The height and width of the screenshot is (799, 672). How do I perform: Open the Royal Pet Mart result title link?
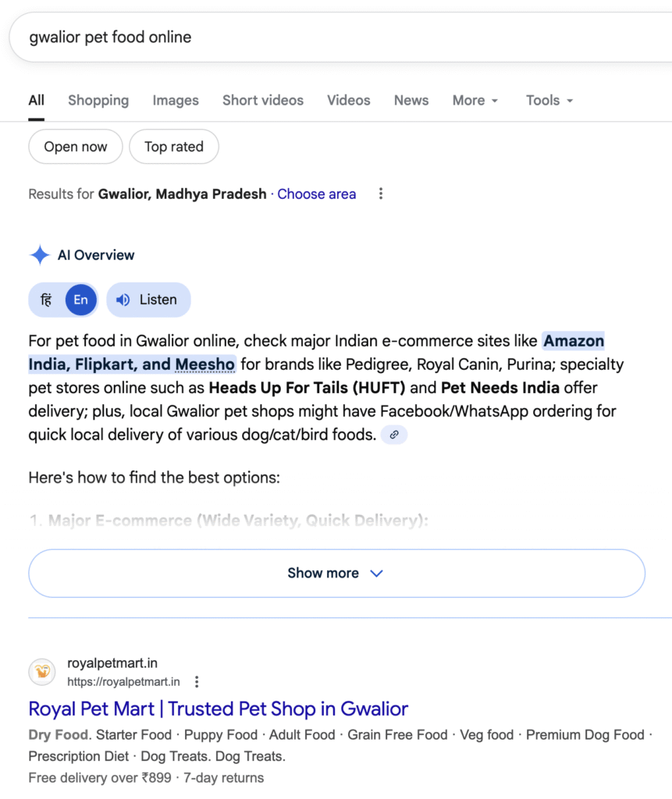(x=219, y=708)
